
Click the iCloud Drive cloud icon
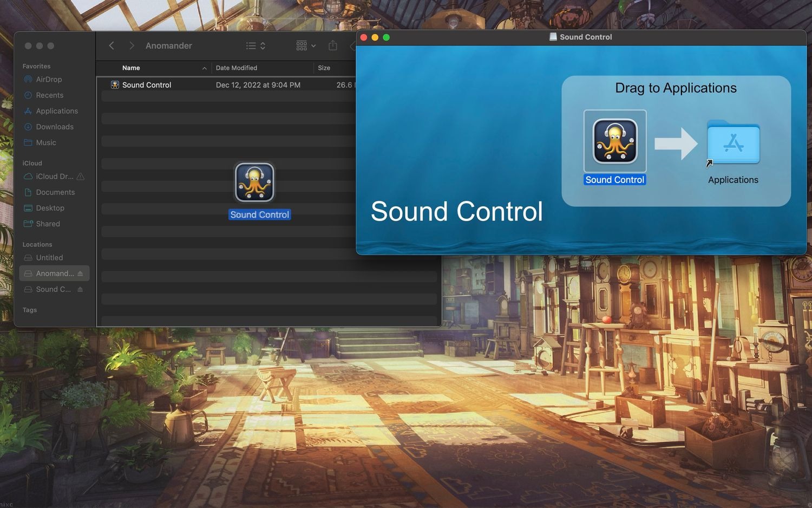click(28, 177)
